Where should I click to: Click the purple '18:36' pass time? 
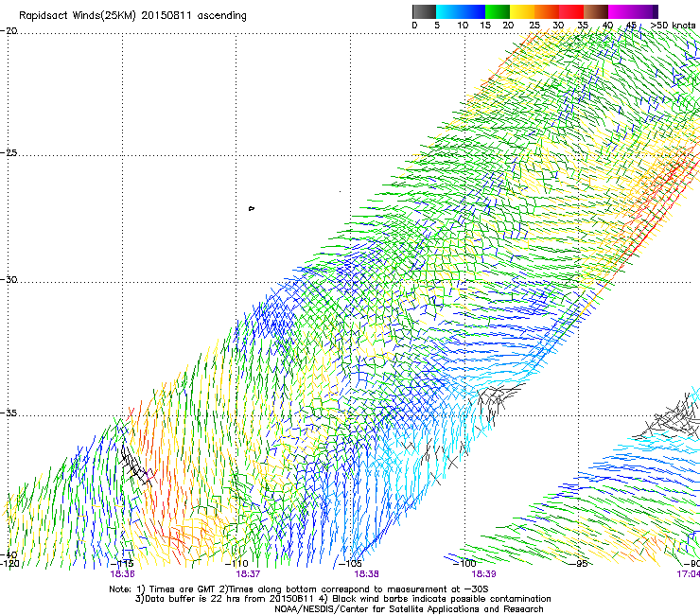click(122, 574)
